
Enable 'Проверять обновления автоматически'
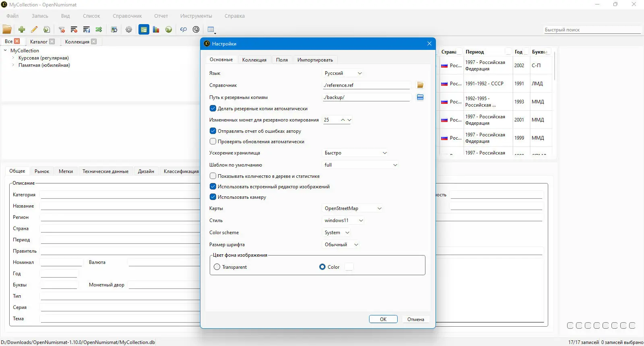click(213, 141)
